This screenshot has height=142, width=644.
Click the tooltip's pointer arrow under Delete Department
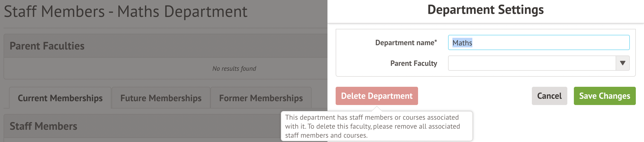click(x=377, y=109)
